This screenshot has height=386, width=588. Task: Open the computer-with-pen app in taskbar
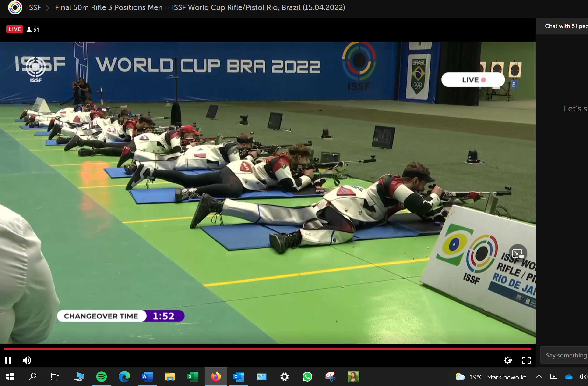pos(79,377)
